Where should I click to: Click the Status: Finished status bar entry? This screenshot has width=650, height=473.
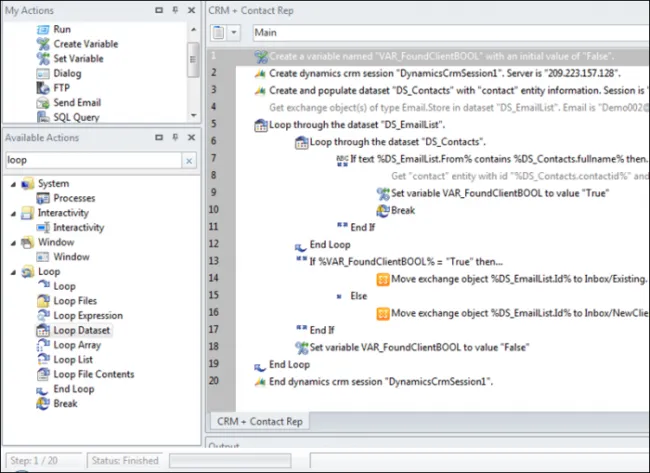pos(125,461)
